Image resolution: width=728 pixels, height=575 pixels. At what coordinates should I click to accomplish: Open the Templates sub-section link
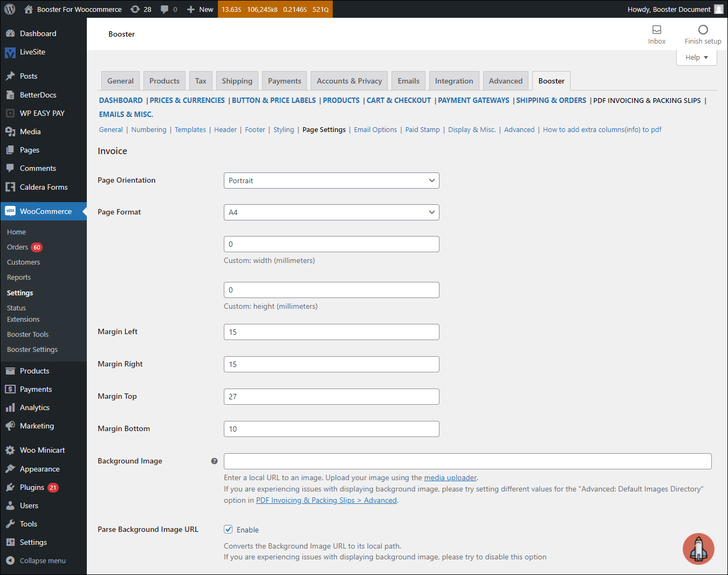pyautogui.click(x=190, y=130)
